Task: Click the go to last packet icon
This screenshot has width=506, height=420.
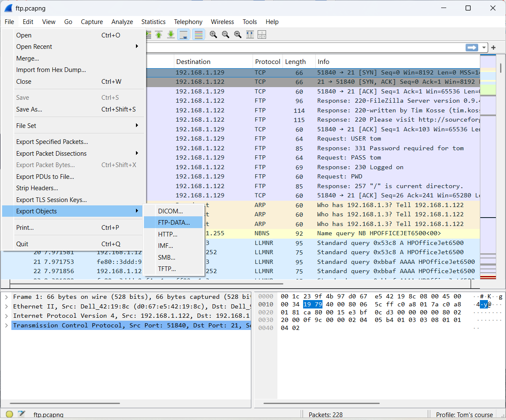Action: (171, 35)
